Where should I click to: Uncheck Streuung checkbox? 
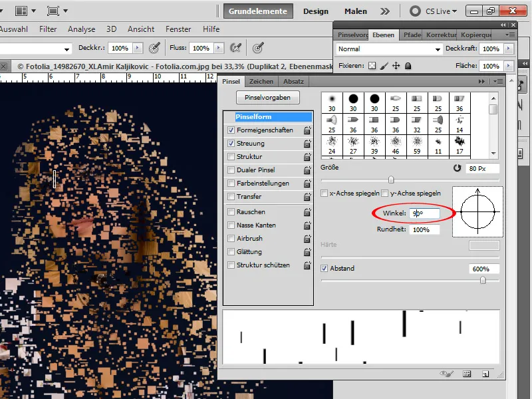tap(231, 143)
